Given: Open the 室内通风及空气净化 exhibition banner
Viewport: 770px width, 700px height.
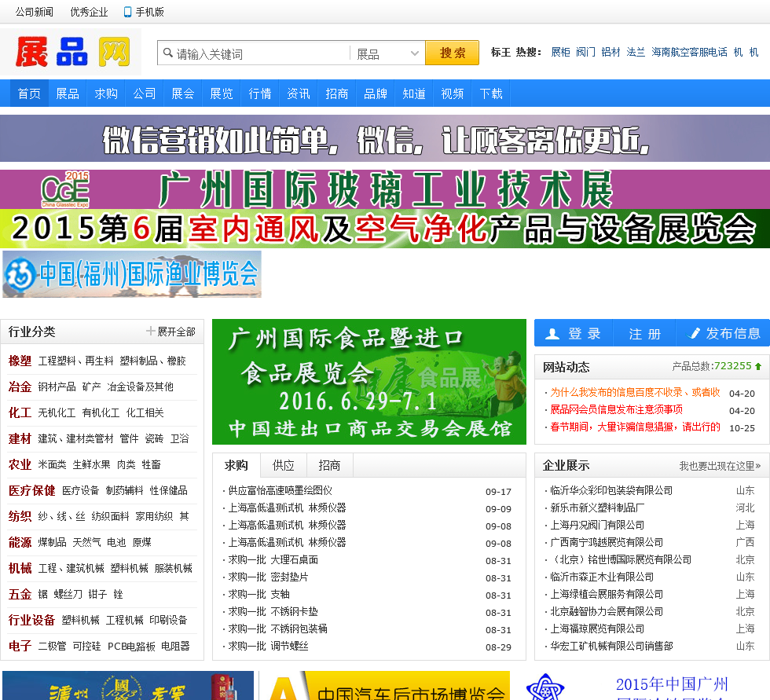Looking at the screenshot, I should 385,229.
